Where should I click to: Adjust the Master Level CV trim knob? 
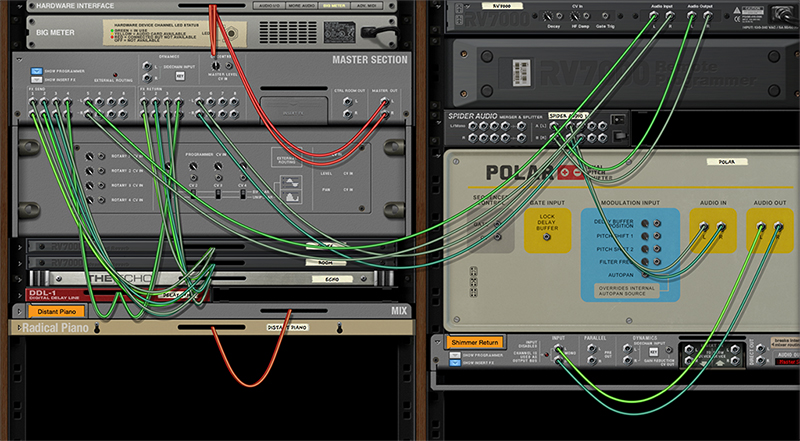tap(215, 66)
